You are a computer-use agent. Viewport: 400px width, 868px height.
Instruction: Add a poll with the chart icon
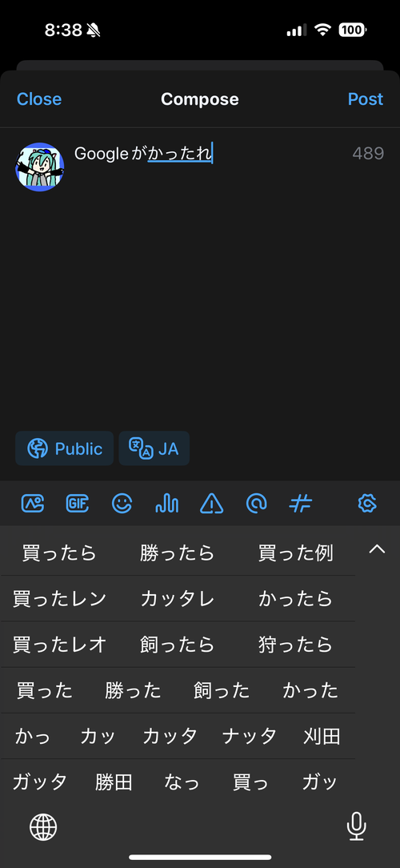[x=166, y=503]
